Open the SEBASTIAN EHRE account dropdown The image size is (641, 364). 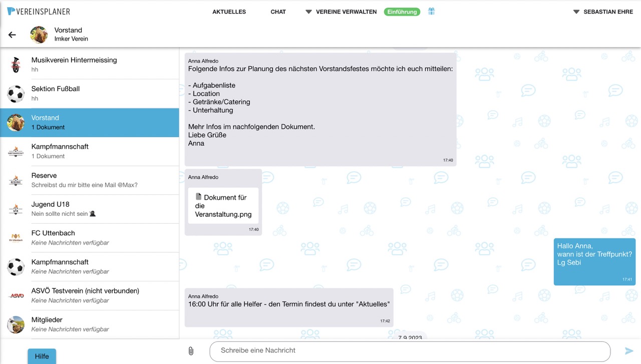[606, 12]
